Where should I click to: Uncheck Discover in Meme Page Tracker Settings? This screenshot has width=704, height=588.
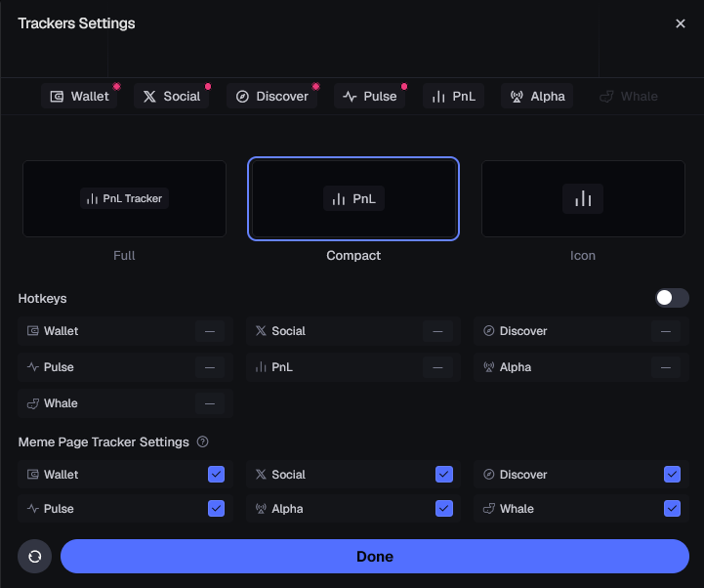pyautogui.click(x=672, y=475)
